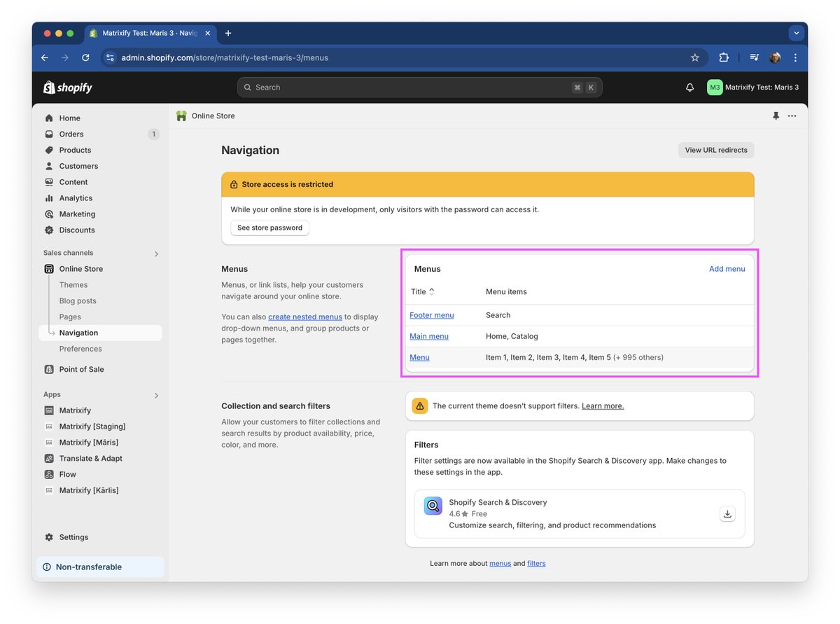Click View URL redirects button
The width and height of the screenshot is (840, 624).
pyautogui.click(x=716, y=150)
